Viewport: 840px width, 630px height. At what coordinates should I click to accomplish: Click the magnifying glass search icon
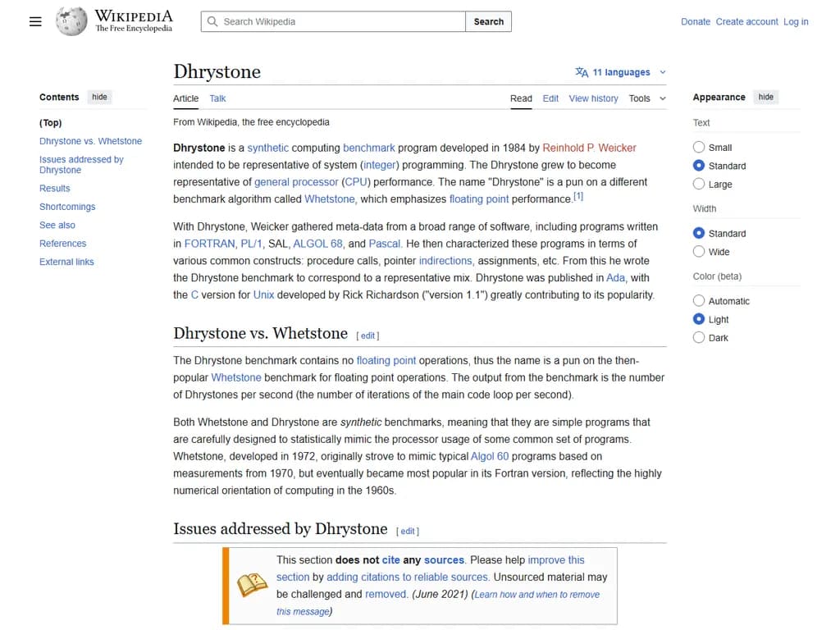coord(212,21)
